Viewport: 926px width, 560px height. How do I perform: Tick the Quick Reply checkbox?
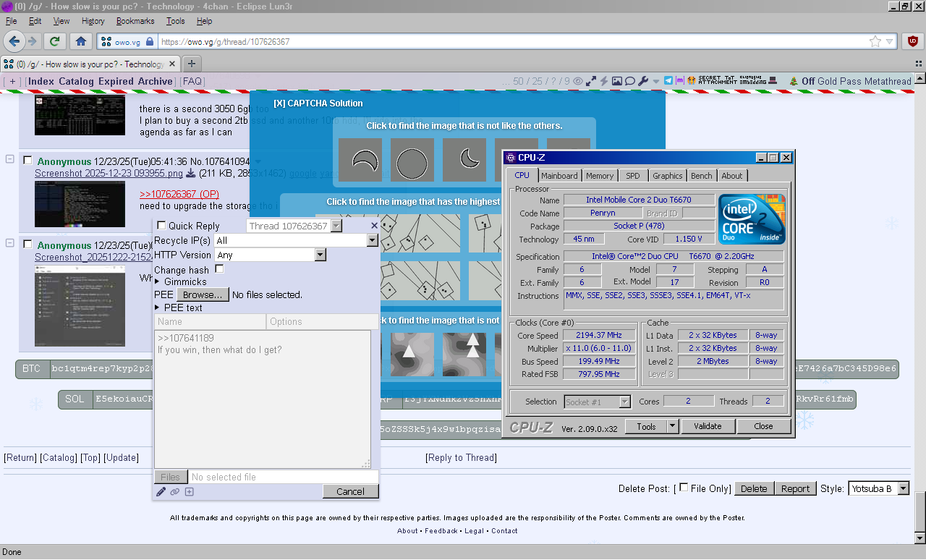(161, 226)
